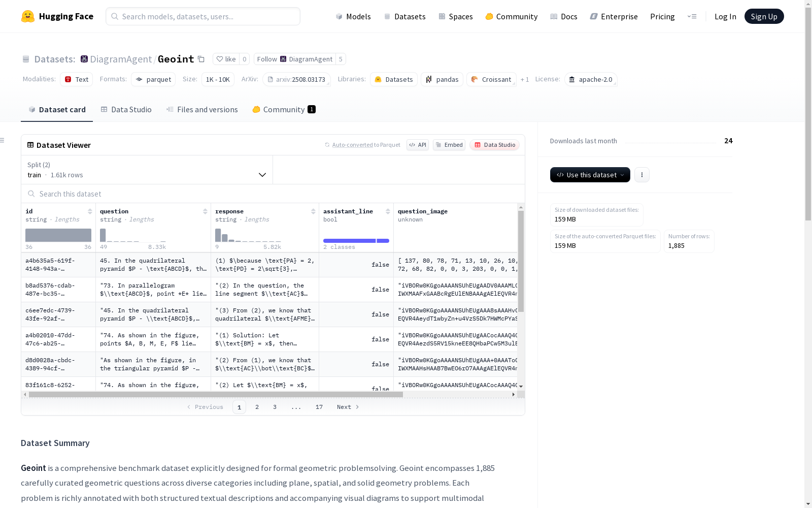Click the table vertical scrollbar thumb
This screenshot has width=812, height=508.
(x=521, y=261)
